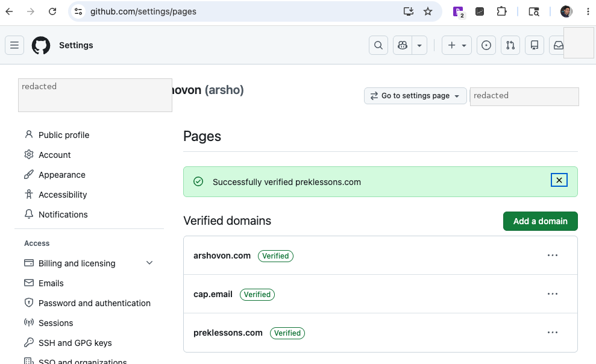The image size is (596, 364).
Task: Click the Settings title in header
Action: [x=76, y=45]
